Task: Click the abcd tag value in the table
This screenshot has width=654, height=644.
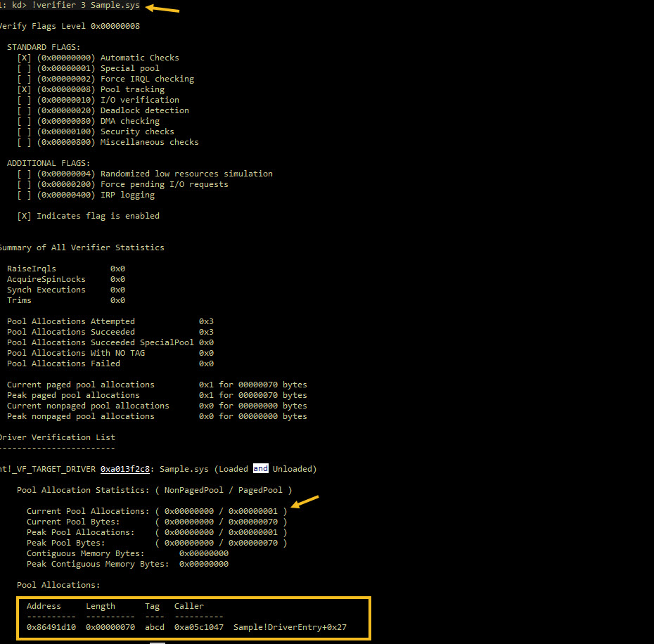Action: [155, 627]
